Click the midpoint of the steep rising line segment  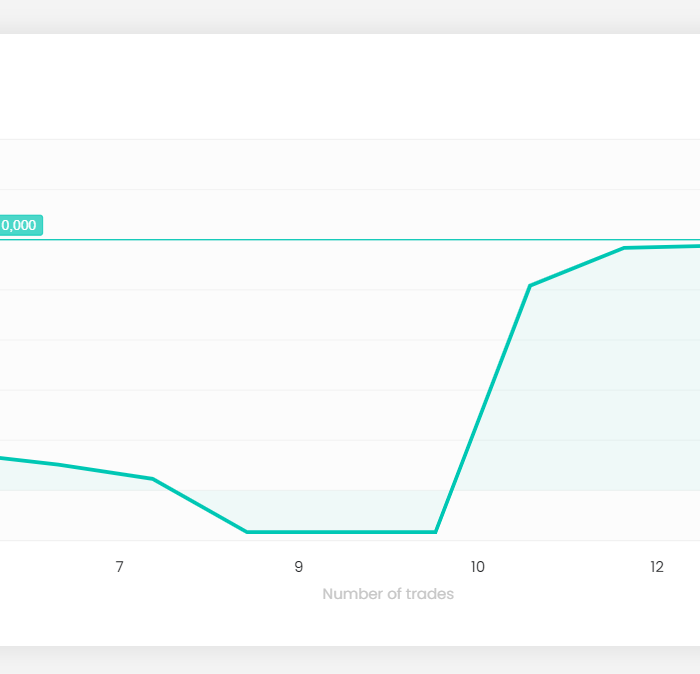pos(483,408)
